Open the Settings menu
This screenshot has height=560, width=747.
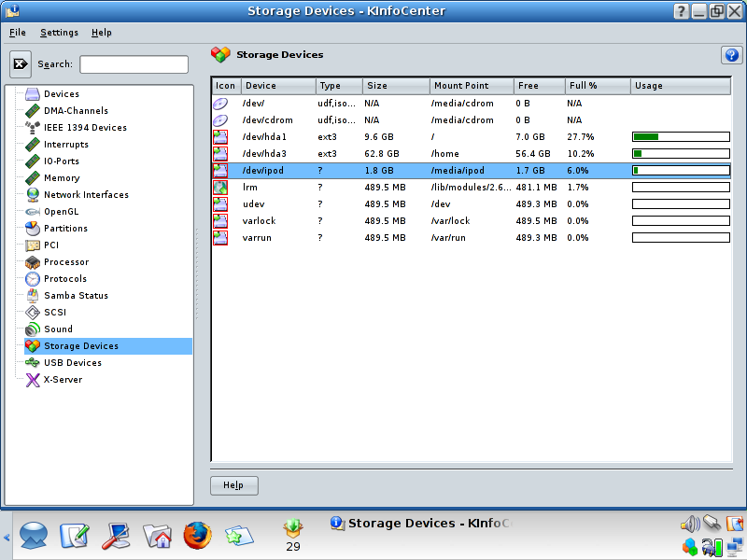(x=59, y=33)
